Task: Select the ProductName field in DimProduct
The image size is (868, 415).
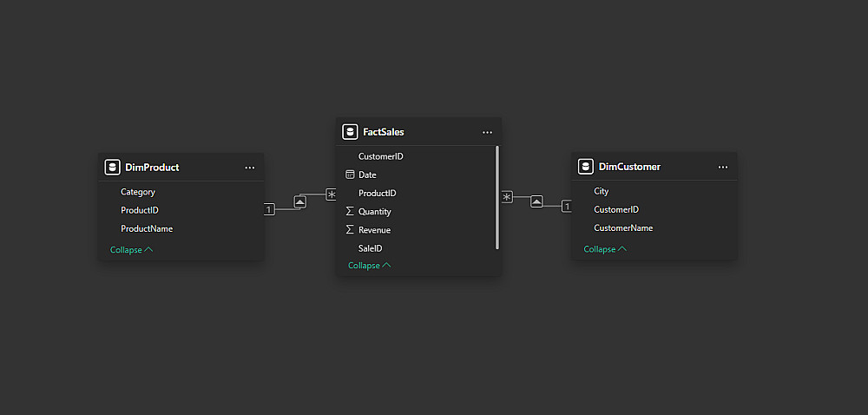Action: 147,229
